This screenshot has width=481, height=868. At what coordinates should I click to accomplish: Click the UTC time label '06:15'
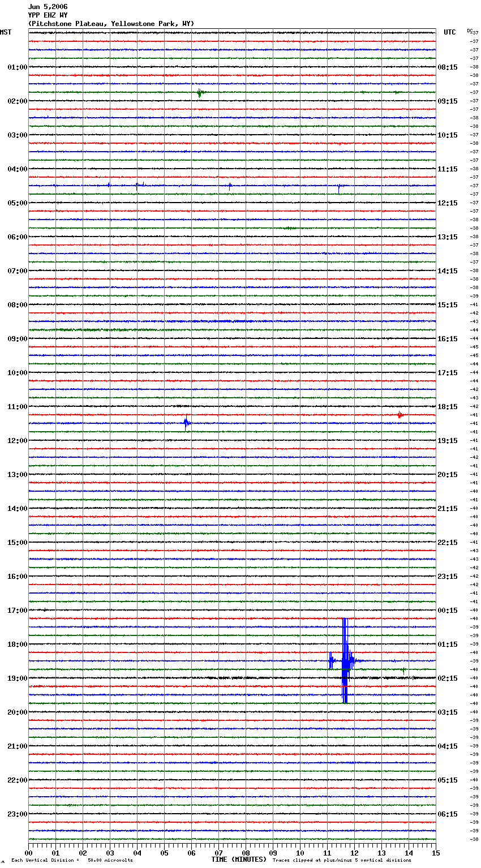pyautogui.click(x=448, y=814)
